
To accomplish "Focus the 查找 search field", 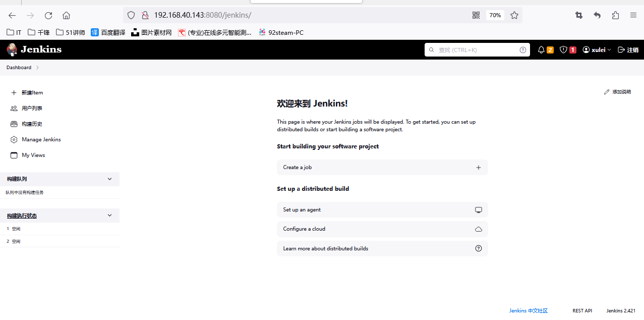I will coord(477,50).
